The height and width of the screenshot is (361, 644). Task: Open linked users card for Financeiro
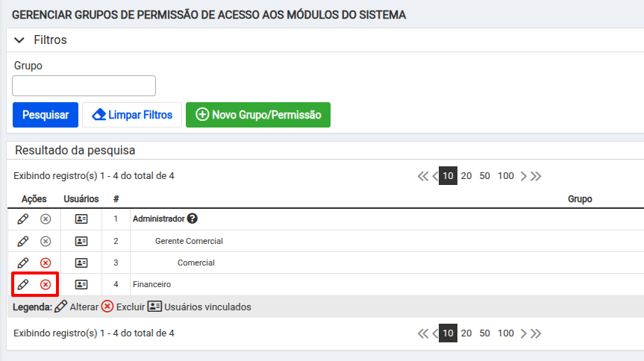81,284
